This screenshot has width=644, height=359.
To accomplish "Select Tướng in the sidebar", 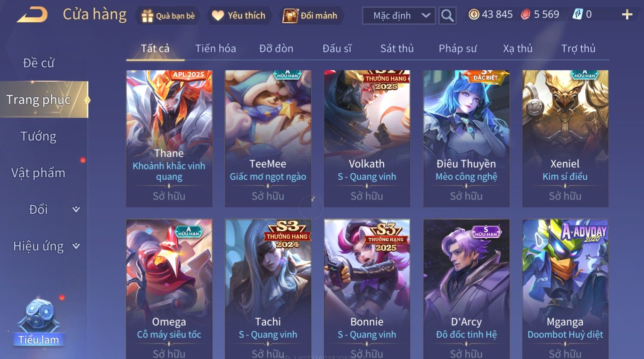I will point(38,136).
